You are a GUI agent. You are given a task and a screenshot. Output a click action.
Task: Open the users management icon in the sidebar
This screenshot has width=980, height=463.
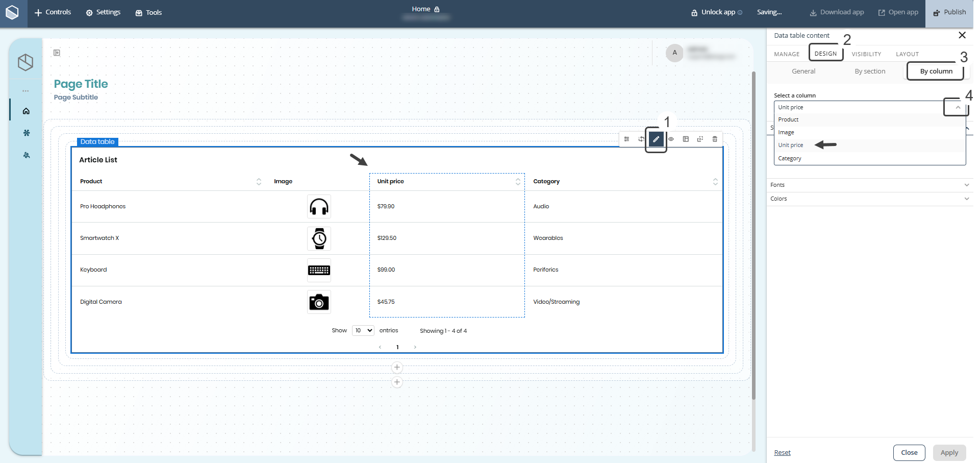coord(26,155)
